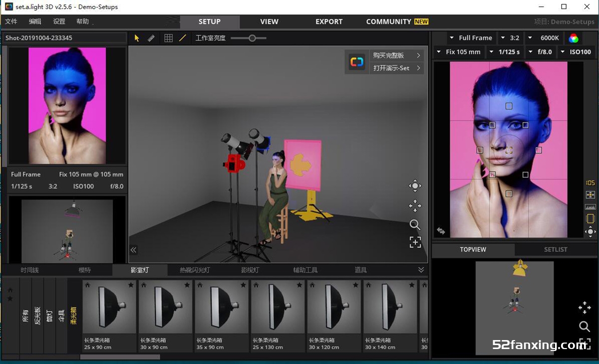Click the 打开演示-Set button
The width and height of the screenshot is (599, 364).
tap(390, 68)
